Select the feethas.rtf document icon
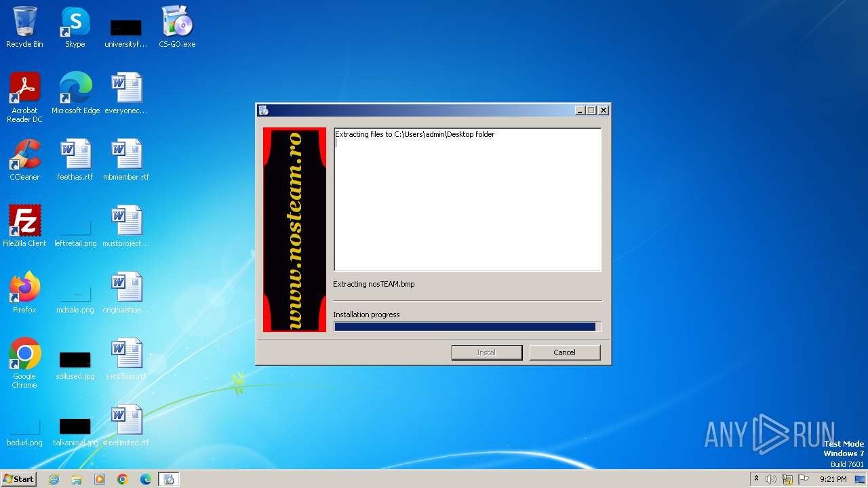868x488 pixels. [75, 160]
